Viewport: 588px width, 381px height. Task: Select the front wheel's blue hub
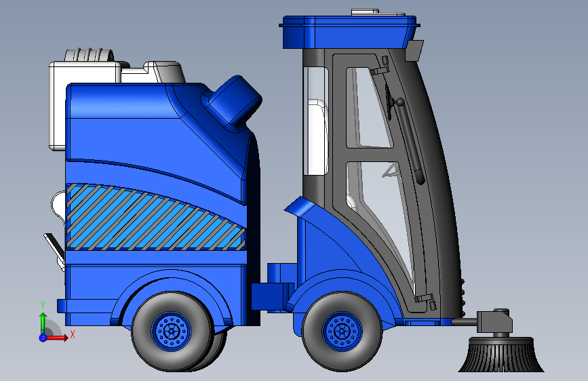[342, 331]
